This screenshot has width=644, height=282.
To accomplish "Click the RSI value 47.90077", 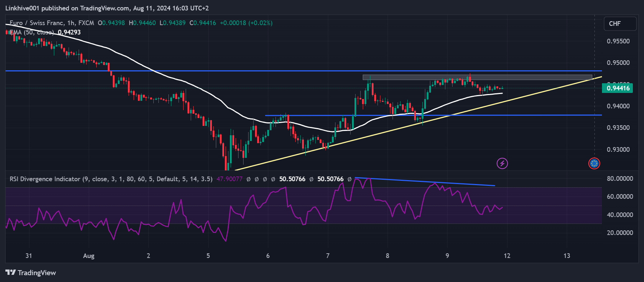I will tap(230, 179).
